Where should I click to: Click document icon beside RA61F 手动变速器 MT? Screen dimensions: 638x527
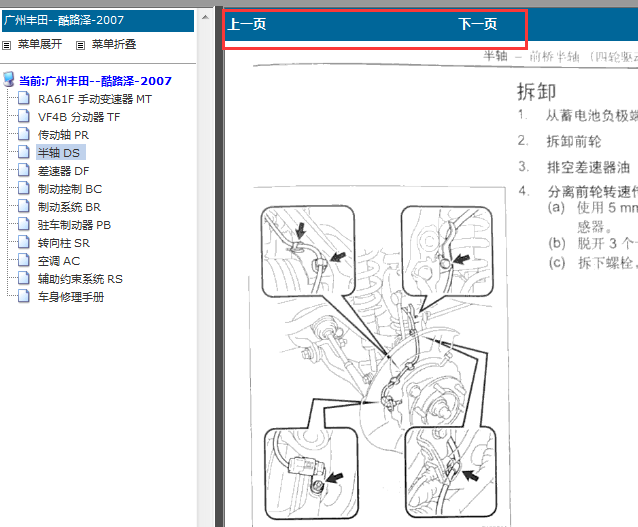(x=24, y=98)
